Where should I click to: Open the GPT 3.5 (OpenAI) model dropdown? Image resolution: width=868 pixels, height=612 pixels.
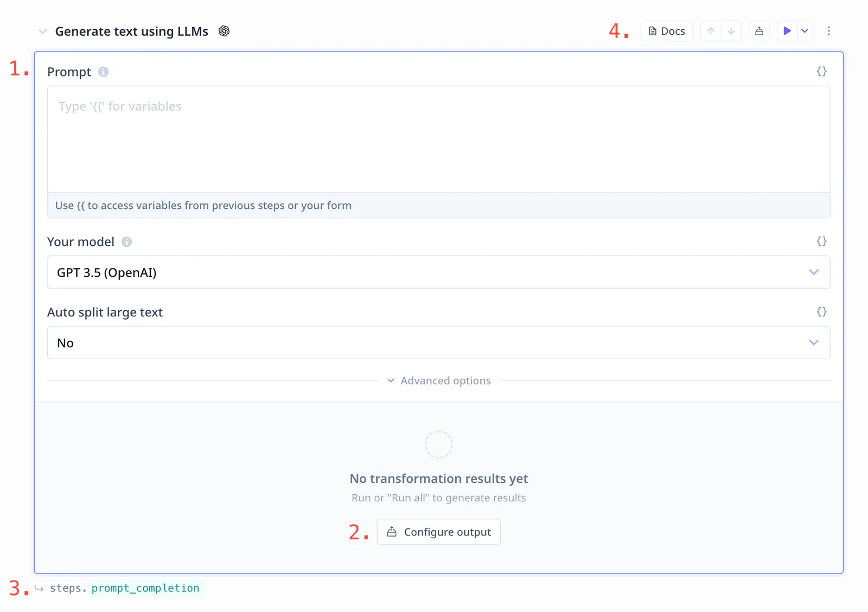click(x=438, y=272)
